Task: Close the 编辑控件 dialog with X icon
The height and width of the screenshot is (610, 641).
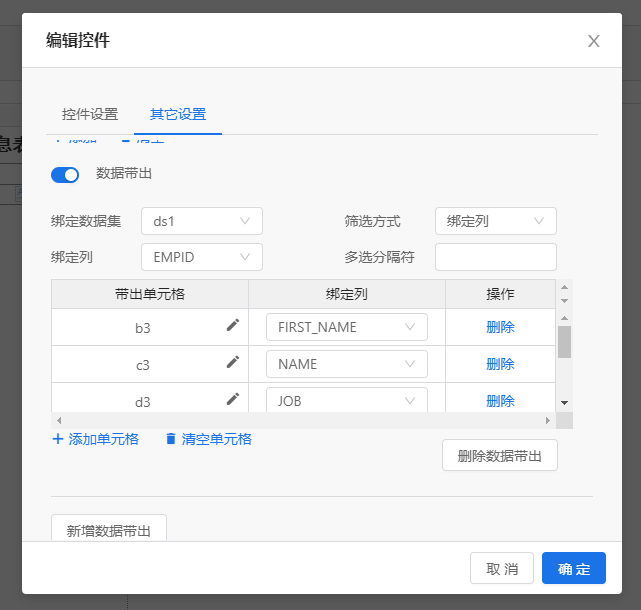Action: click(x=594, y=41)
